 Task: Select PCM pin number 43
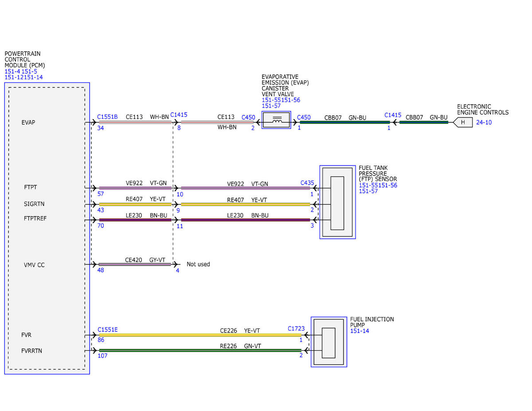101,210
